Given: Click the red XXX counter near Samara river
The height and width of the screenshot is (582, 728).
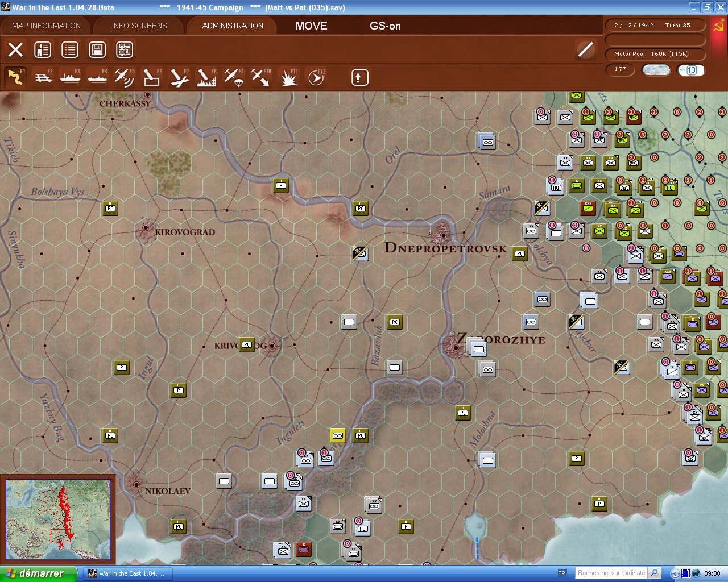Looking at the screenshot, I should click(x=588, y=208).
